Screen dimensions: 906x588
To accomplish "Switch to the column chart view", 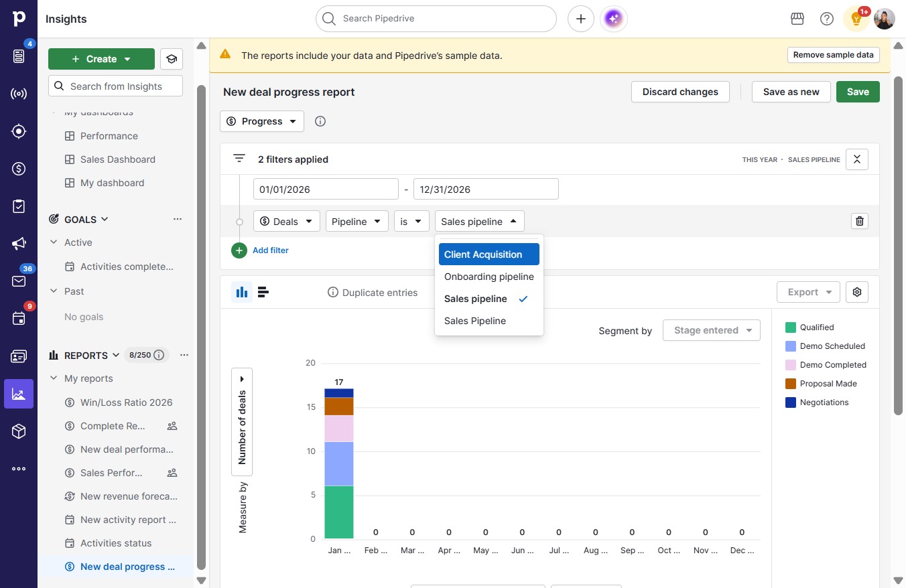I will coord(242,292).
